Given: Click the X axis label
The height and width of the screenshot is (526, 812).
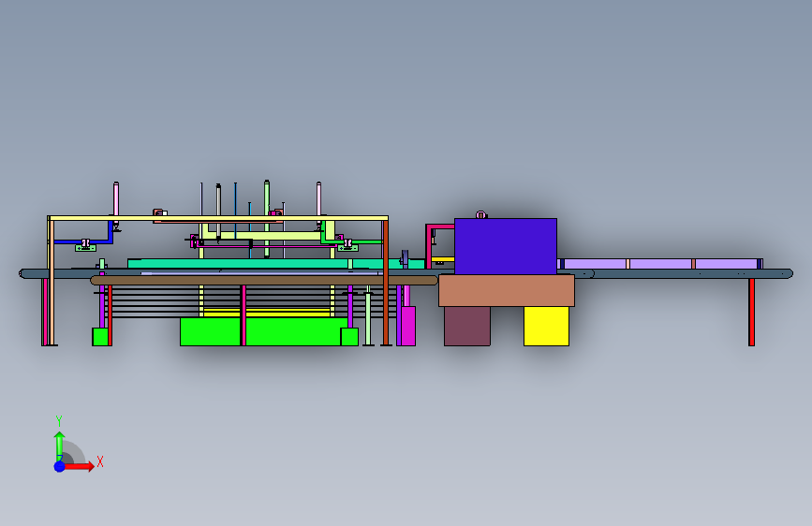Looking at the screenshot, I should [100, 461].
